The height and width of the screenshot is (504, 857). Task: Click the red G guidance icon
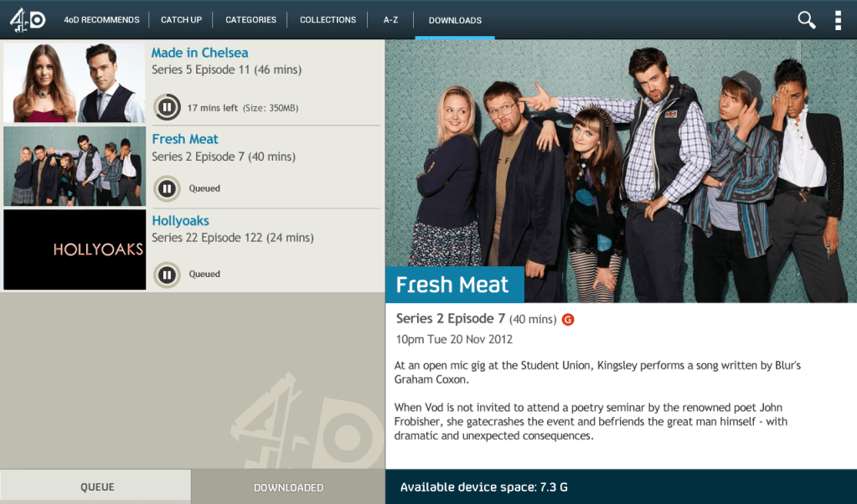[568, 320]
